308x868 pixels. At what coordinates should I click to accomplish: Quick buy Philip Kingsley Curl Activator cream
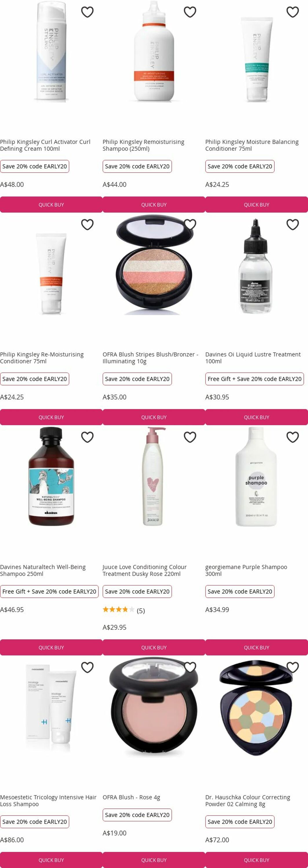tap(51, 205)
